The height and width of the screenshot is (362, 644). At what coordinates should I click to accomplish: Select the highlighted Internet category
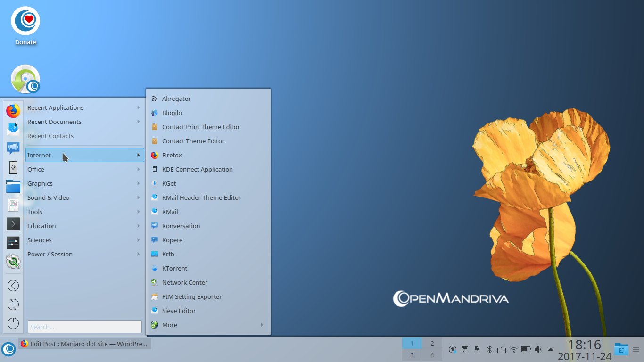(x=85, y=155)
